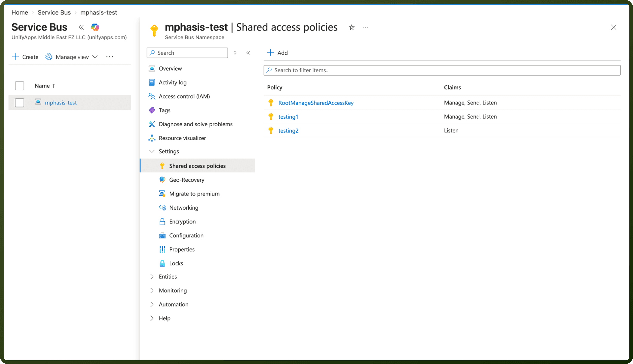
Task: Focus the Search to filter items field
Action: tap(442, 70)
